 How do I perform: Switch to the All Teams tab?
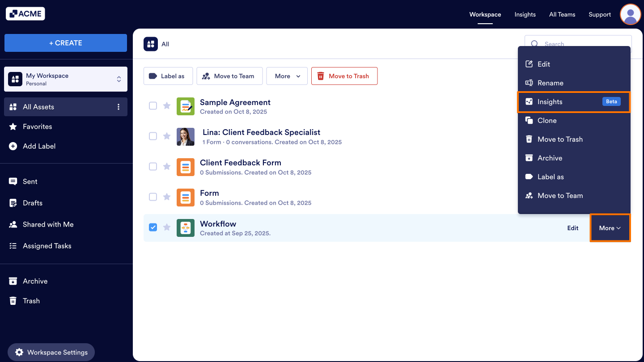coord(562,14)
